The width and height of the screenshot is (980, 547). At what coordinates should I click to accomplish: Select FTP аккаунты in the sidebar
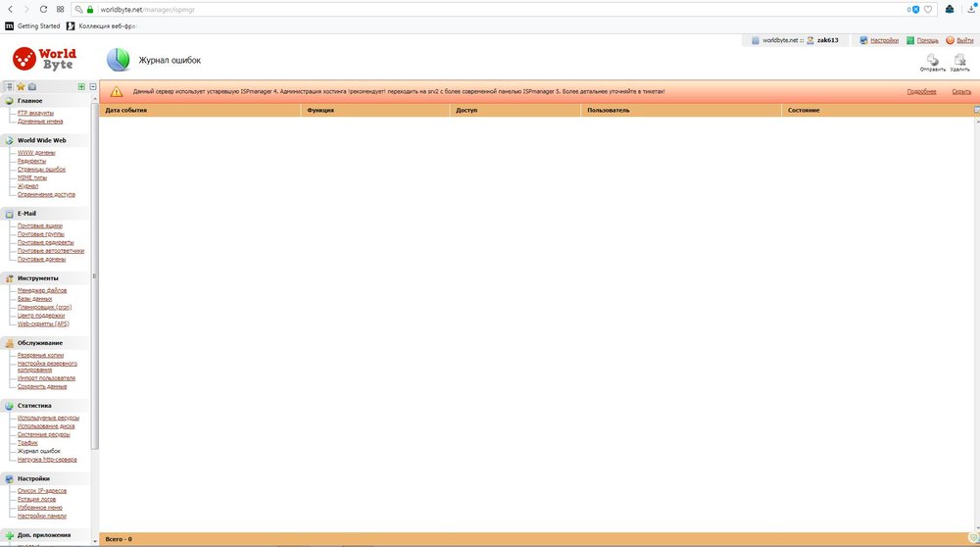pos(35,113)
